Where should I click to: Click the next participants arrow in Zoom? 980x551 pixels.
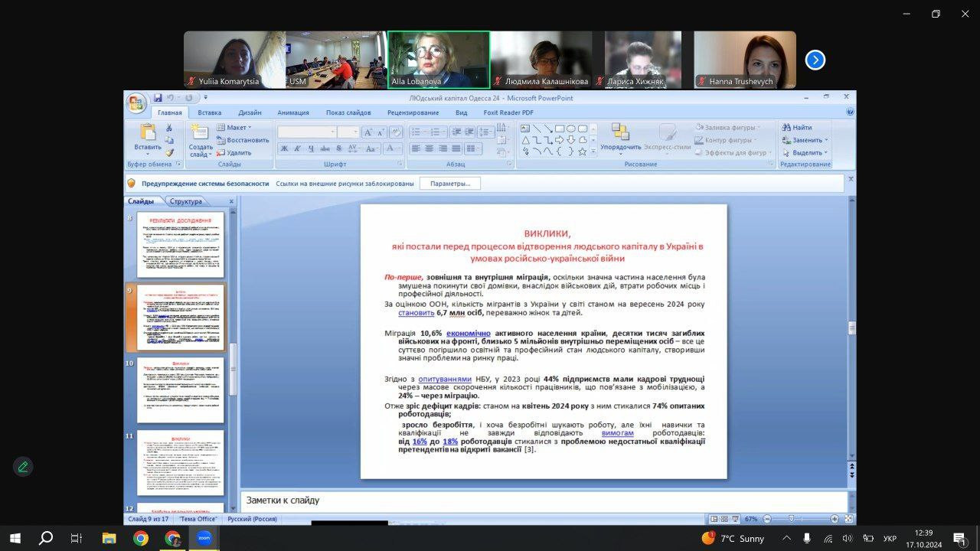pos(815,60)
